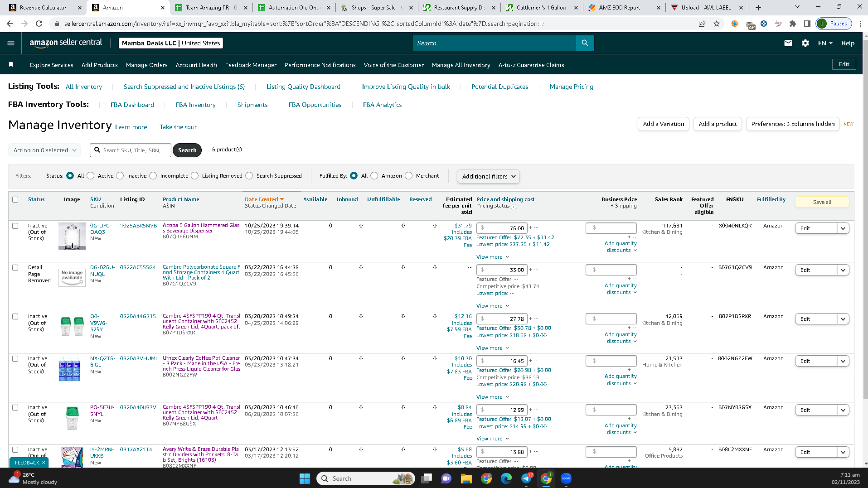The height and width of the screenshot is (488, 868).
Task: Open the EN language dropdown
Action: click(825, 43)
